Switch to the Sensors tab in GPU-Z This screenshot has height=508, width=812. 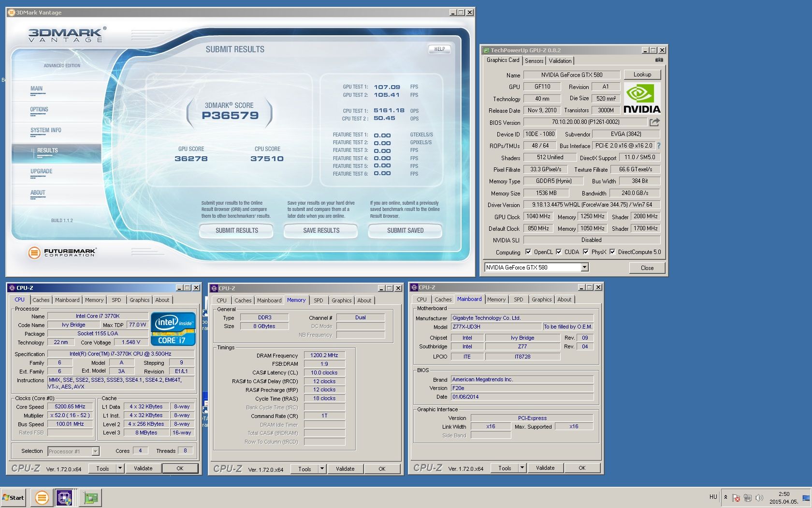pos(534,61)
